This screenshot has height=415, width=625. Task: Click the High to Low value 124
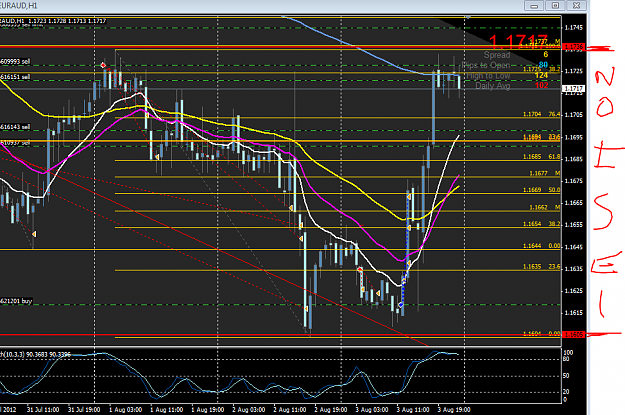click(541, 75)
